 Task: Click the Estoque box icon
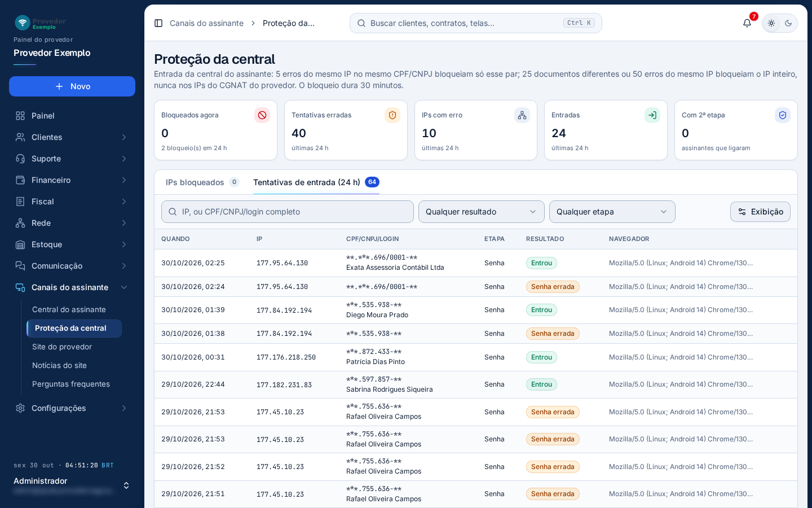coord(20,244)
